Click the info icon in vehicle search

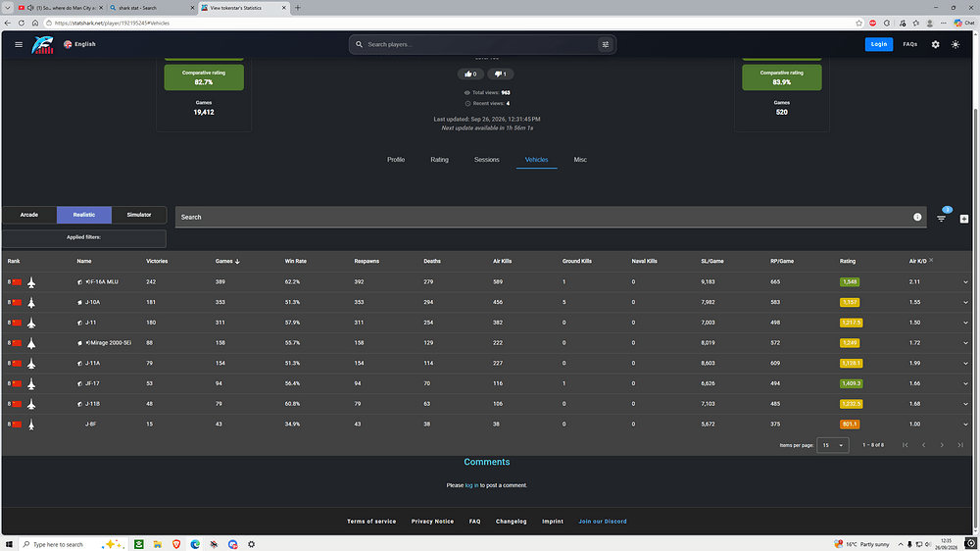click(x=917, y=217)
